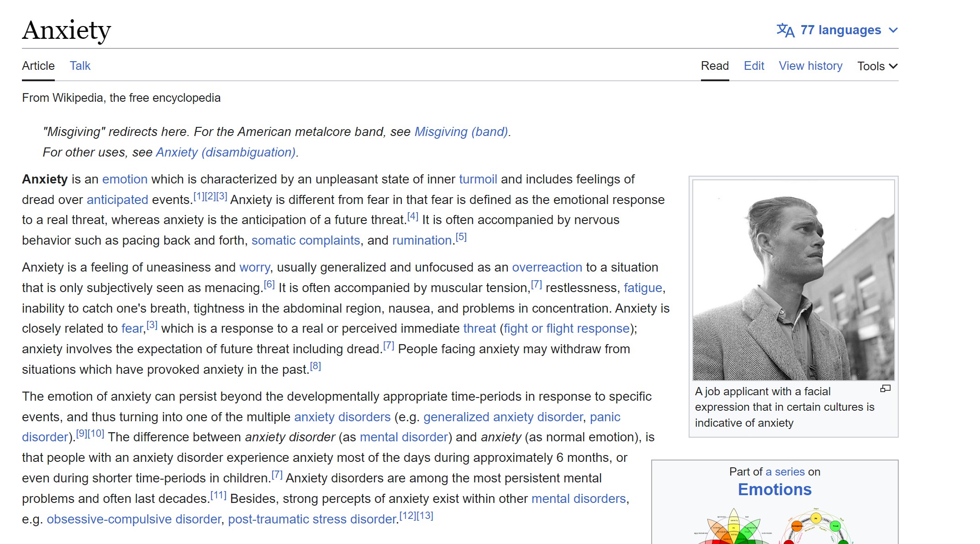
Task: Follow the Anxiety (disambiguation) link
Action: pos(226,152)
